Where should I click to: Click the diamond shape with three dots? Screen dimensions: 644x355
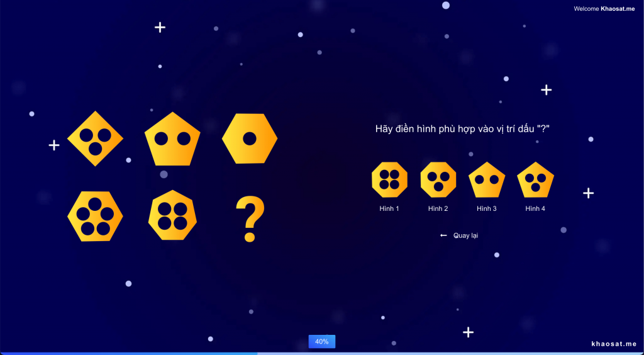pos(96,138)
